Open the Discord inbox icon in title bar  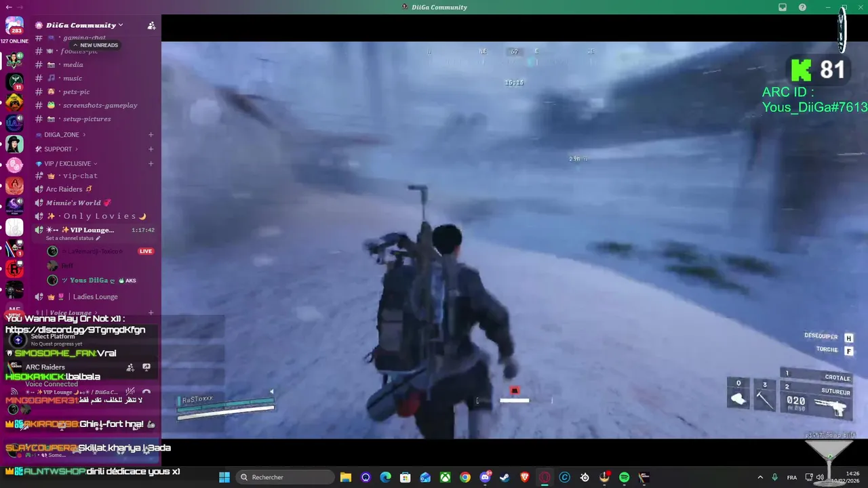pos(783,7)
